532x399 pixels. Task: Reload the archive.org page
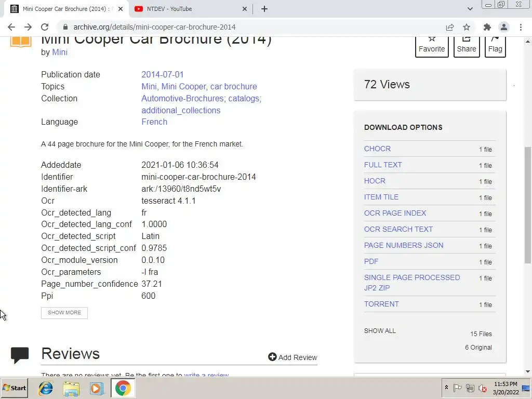(45, 27)
